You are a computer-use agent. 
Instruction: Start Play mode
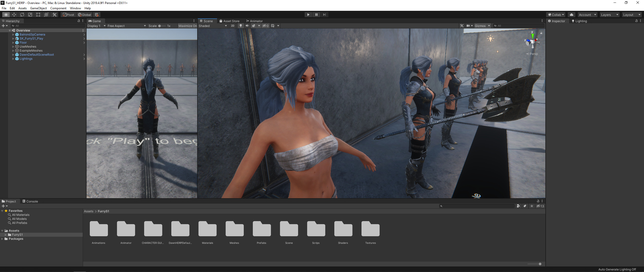308,15
